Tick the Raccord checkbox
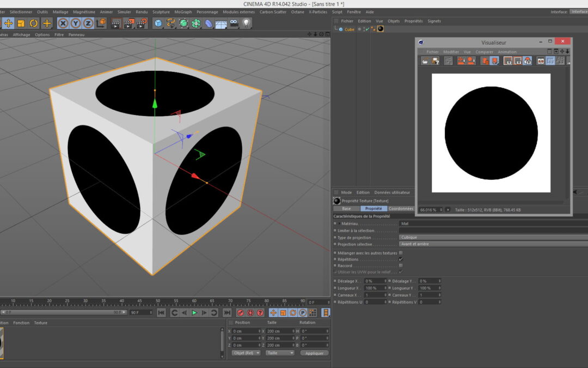The image size is (588, 368). click(401, 266)
